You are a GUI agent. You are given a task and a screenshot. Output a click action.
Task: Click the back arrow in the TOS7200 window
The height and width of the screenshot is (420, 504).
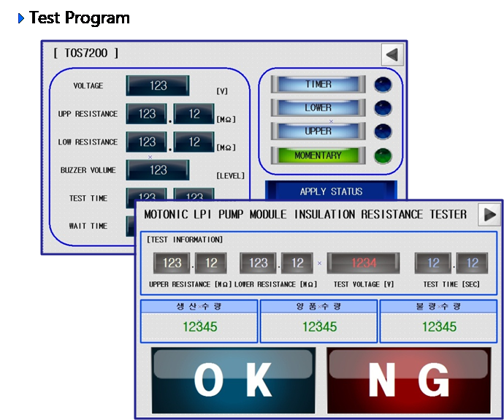(392, 55)
